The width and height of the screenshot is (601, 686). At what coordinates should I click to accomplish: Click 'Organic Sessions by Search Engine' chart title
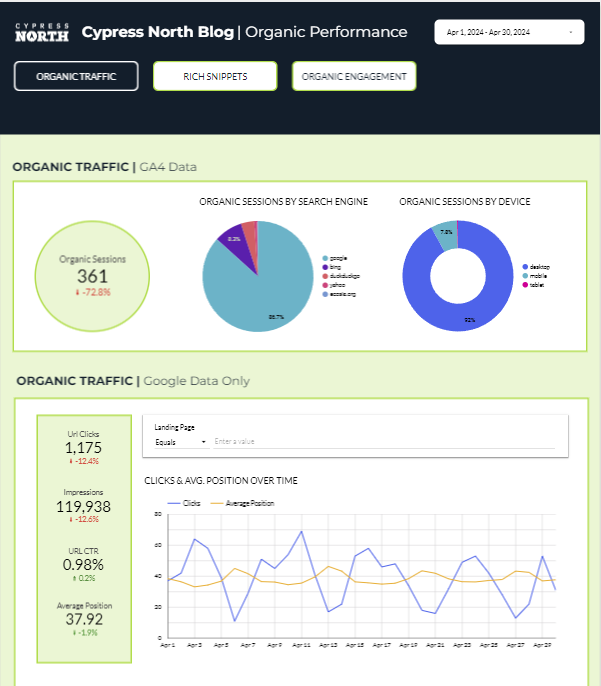283,202
